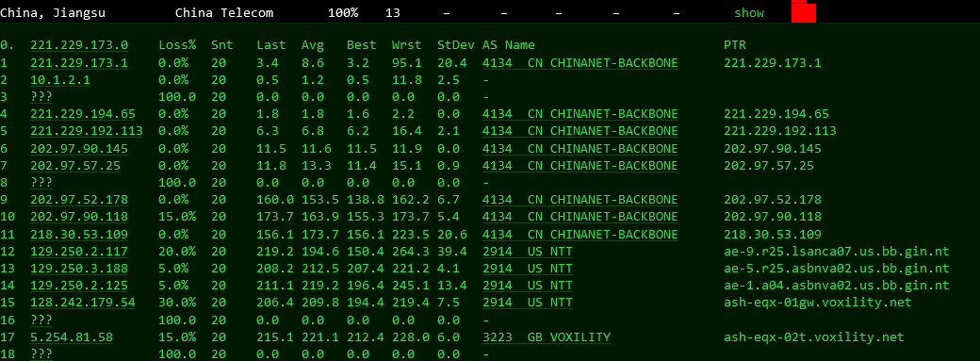Viewport: 980px width, 361px height.
Task: Click the ??? link at hop 3
Action: point(41,97)
